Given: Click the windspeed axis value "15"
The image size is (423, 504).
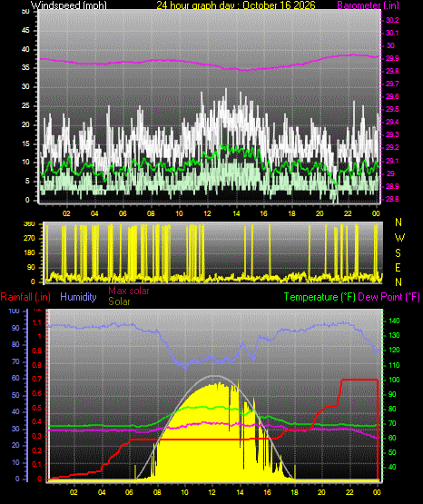Looking at the screenshot, I should (25, 143).
